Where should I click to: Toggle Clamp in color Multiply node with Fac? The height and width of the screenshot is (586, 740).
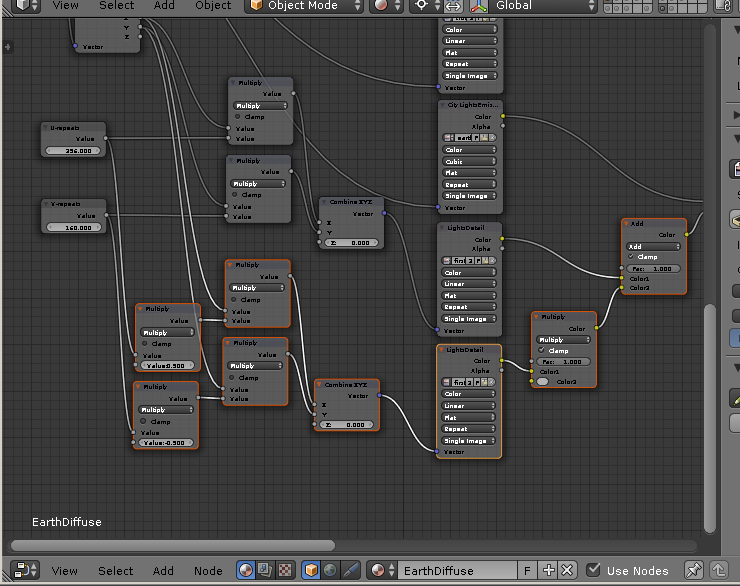click(542, 350)
